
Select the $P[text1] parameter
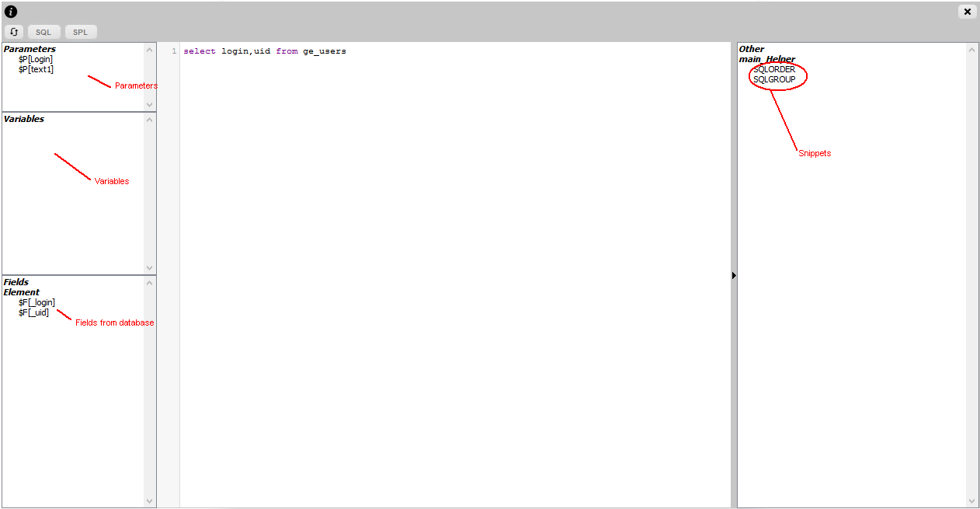point(36,69)
